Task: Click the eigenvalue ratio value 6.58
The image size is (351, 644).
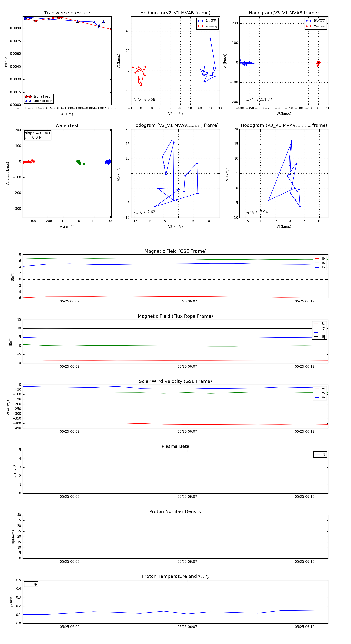Action: click(151, 100)
